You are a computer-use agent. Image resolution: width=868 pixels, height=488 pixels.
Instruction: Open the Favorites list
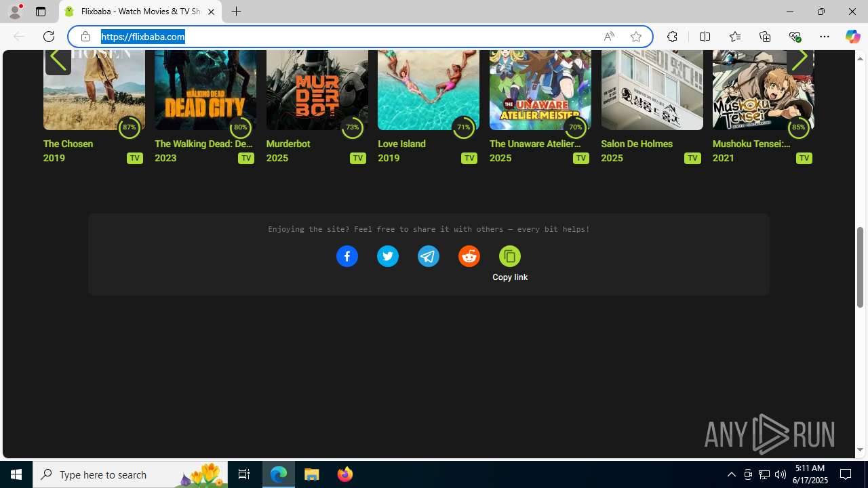pyautogui.click(x=734, y=37)
